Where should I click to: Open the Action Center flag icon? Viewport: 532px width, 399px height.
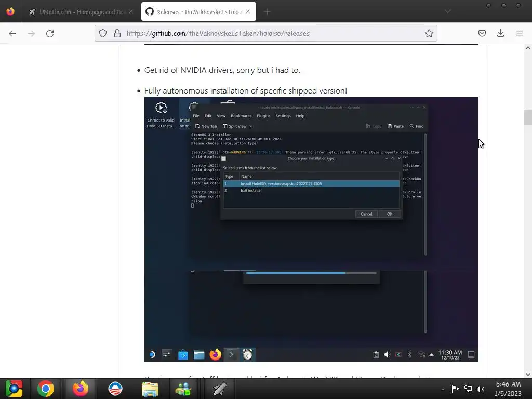(455, 389)
